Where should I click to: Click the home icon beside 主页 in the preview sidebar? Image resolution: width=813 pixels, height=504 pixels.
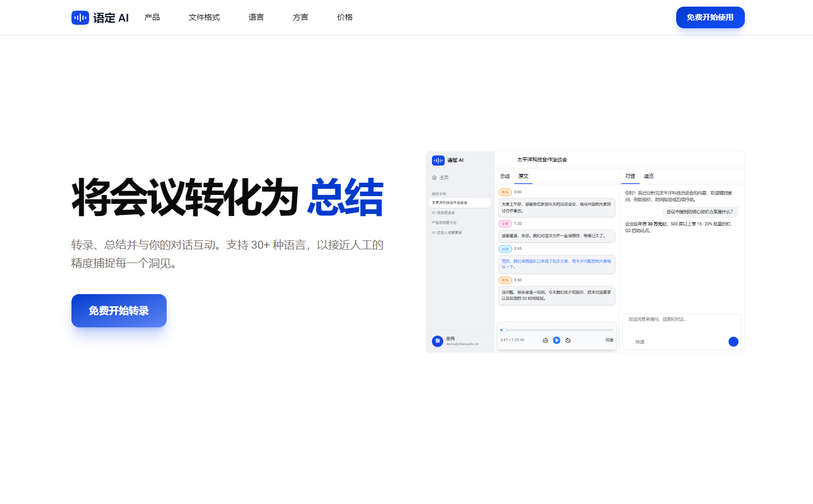pyautogui.click(x=434, y=178)
